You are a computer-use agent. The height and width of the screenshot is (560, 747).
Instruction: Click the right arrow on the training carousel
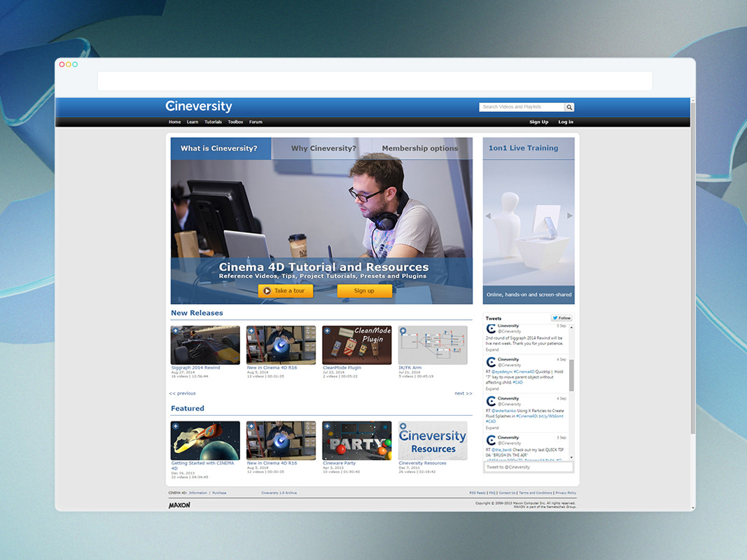coord(570,216)
